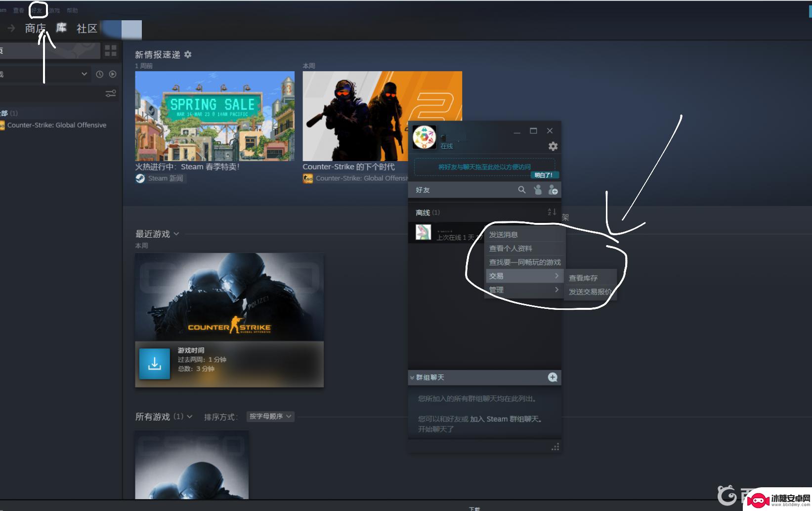
Task: Search friends using the magnifier icon
Action: 521,190
